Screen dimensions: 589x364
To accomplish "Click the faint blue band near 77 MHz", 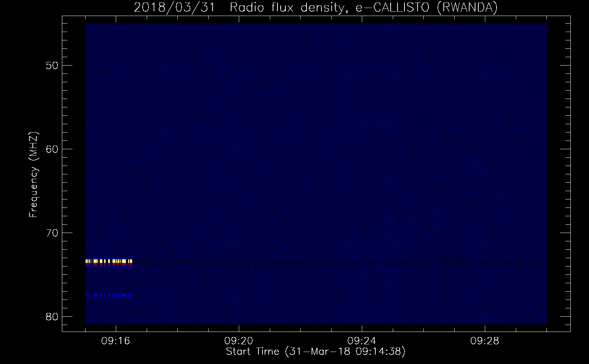I will (x=109, y=295).
